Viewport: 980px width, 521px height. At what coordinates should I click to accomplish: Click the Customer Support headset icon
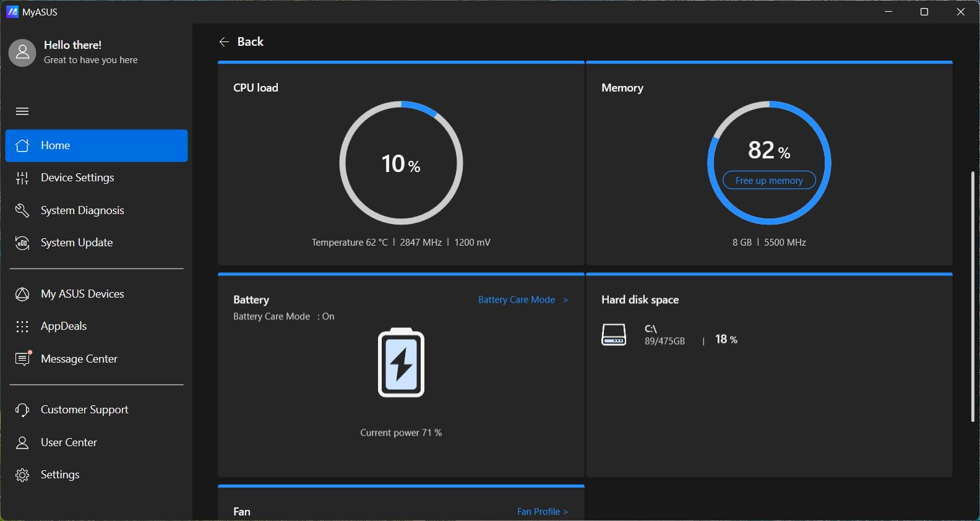tap(22, 410)
